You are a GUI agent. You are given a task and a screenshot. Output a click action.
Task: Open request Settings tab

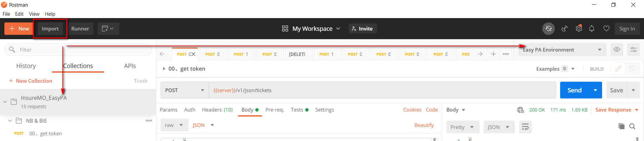(x=325, y=110)
